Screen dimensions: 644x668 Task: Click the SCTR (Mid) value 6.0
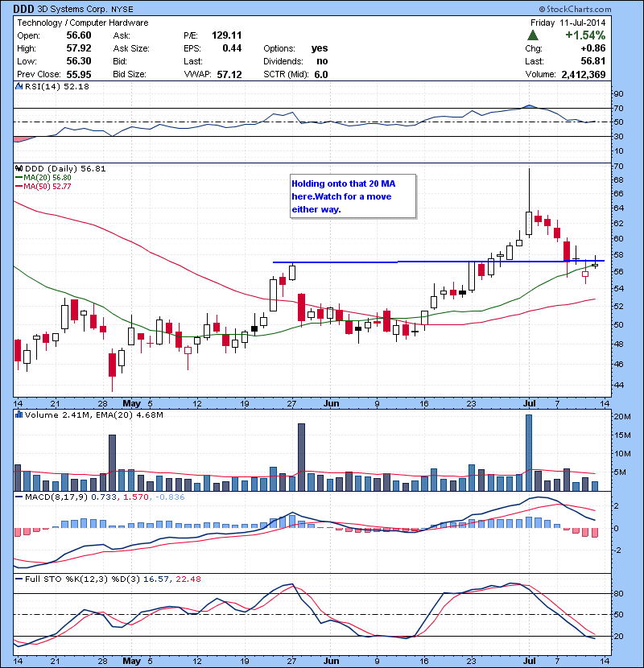(x=321, y=75)
